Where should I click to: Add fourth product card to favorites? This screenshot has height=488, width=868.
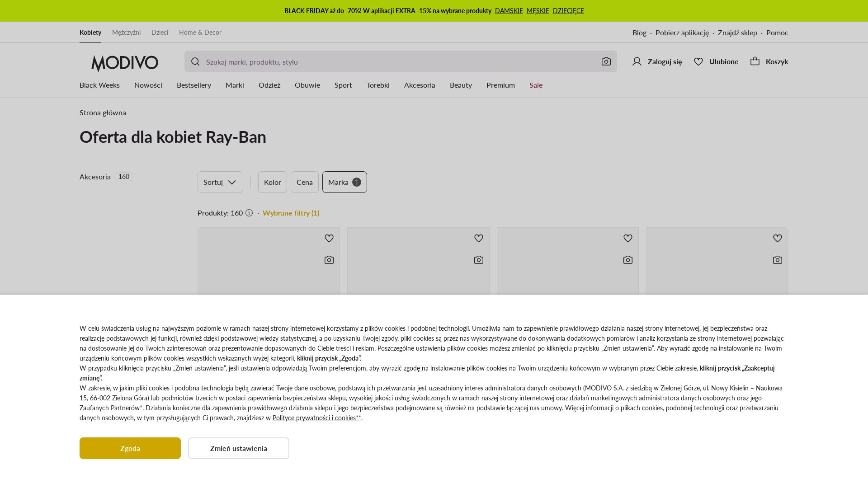[778, 238]
